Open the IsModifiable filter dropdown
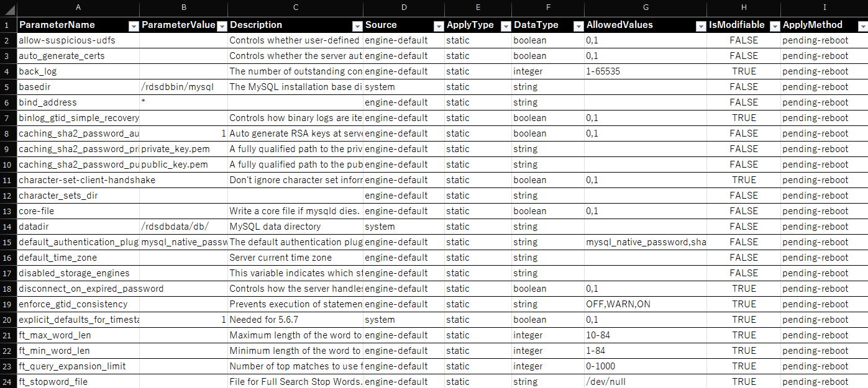 coord(775,25)
